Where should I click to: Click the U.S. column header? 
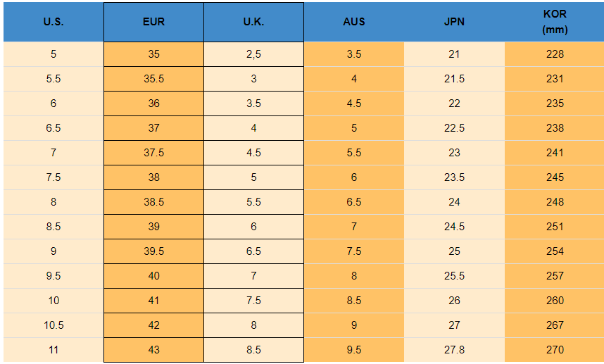point(54,22)
